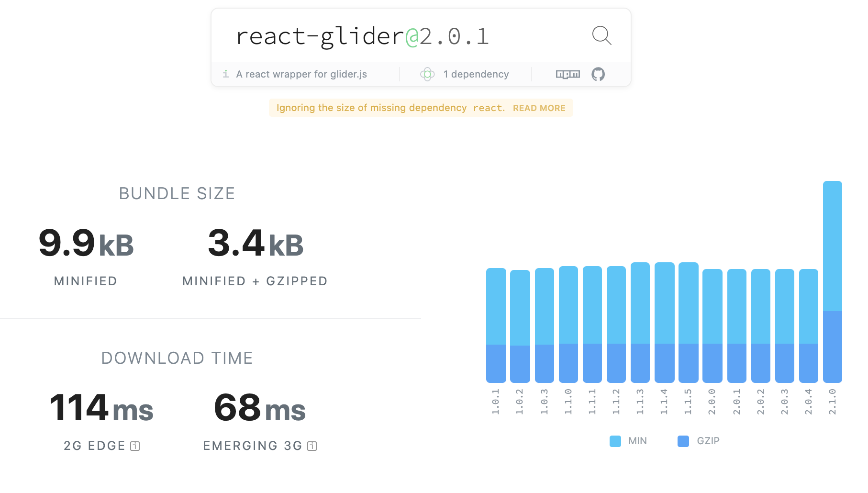Viewport: 868px width, 493px height.
Task: Select the tall 2.1.0 version bar
Action: pos(833,282)
